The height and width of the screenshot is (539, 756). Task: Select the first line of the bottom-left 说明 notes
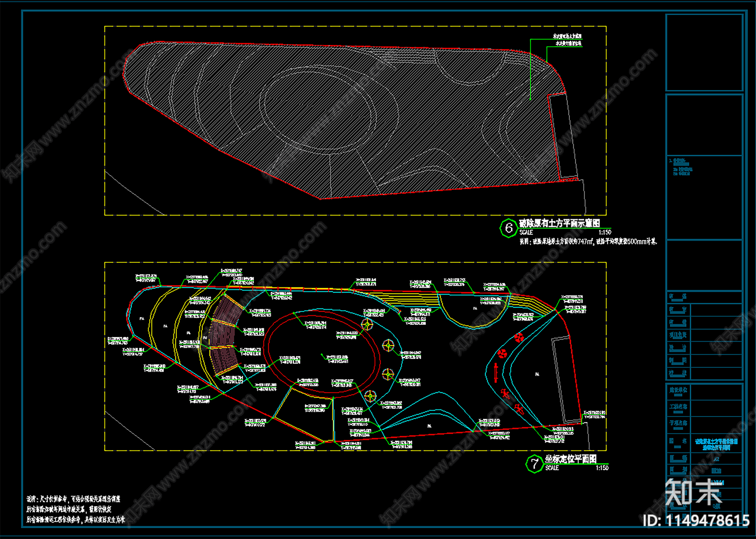point(73,499)
